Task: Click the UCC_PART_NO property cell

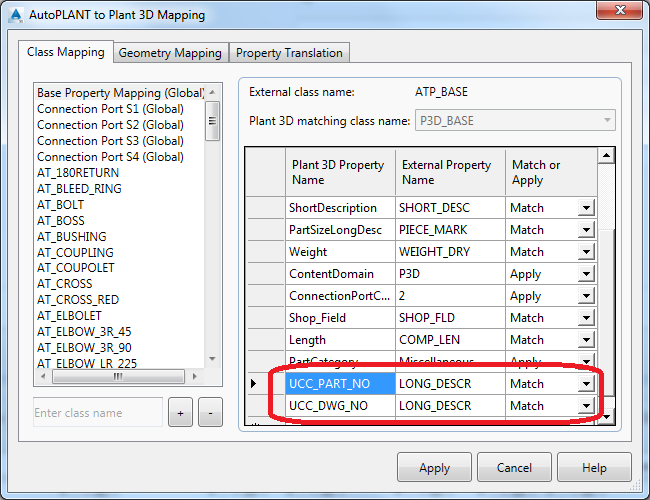Action: tap(340, 383)
